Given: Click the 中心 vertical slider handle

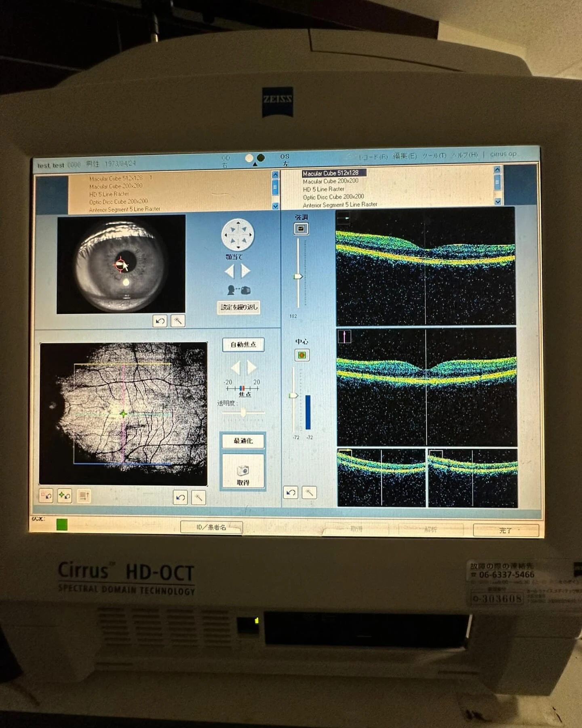Looking at the screenshot, I should coord(293,396).
